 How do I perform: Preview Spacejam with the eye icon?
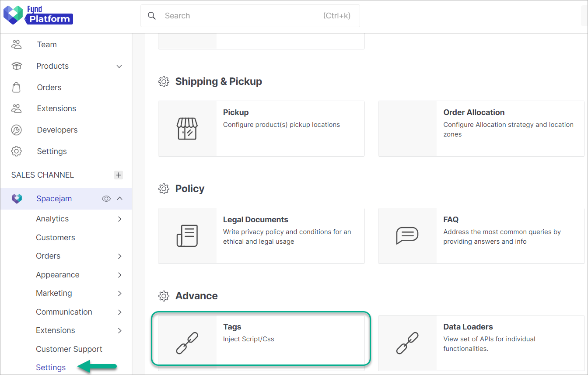(106, 199)
